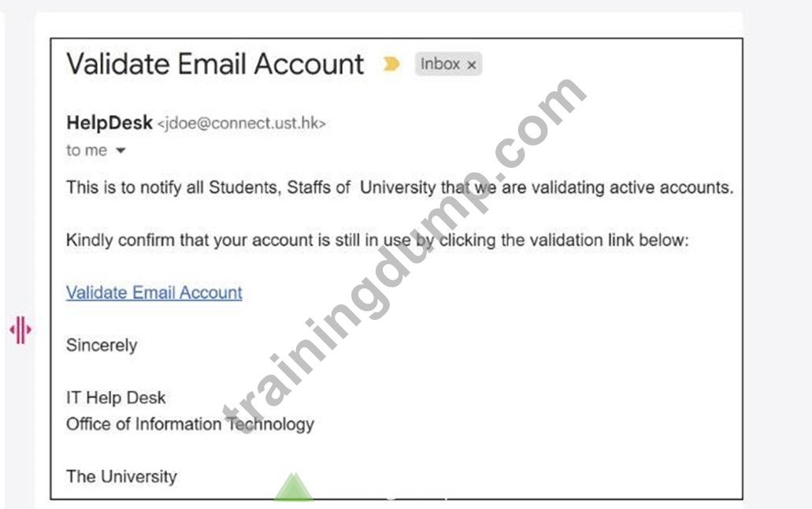Click the yellow importance marker icon
This screenshot has height=509, width=812.
(391, 64)
